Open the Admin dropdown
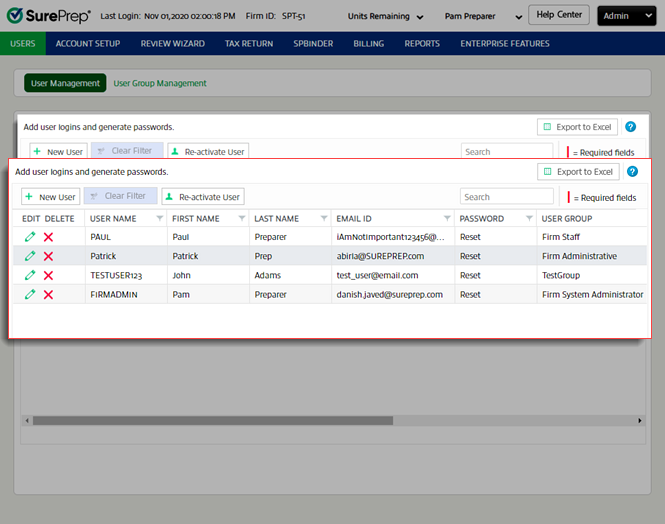Image resolution: width=665 pixels, height=524 pixels. pyautogui.click(x=626, y=16)
